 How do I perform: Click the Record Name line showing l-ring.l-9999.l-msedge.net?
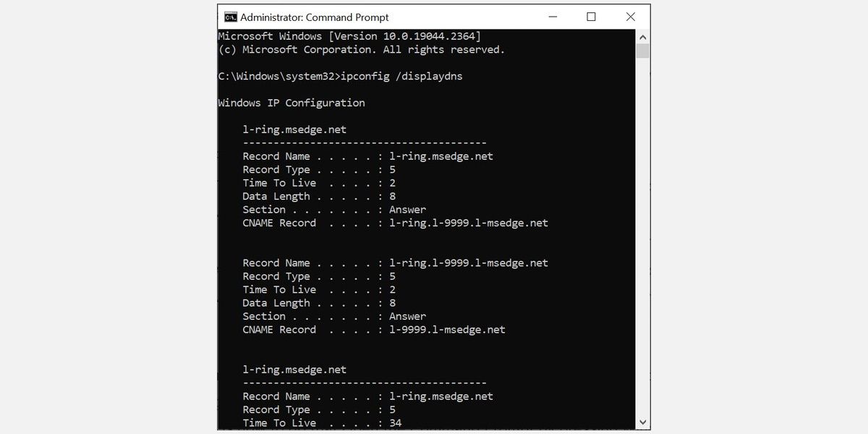tap(395, 263)
